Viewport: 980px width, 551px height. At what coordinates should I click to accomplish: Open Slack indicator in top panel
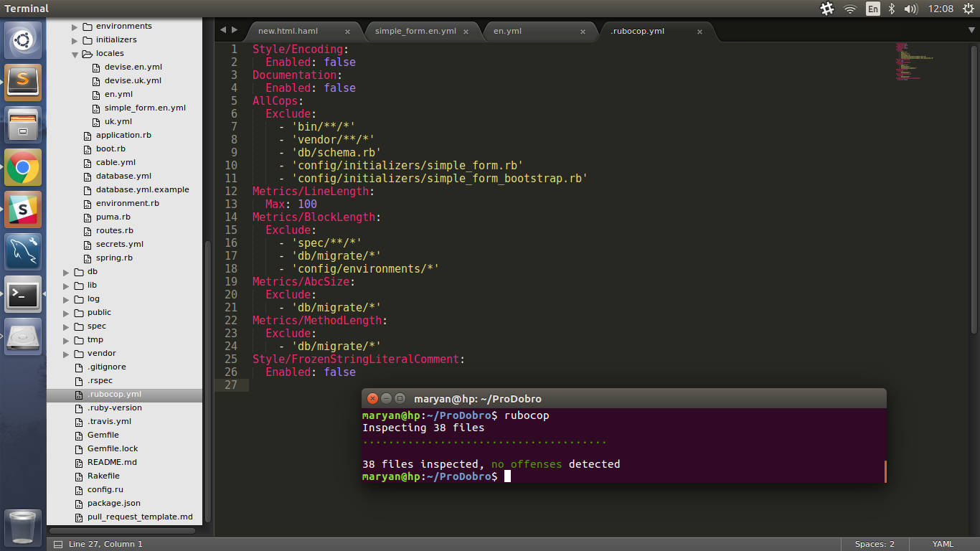tap(827, 9)
